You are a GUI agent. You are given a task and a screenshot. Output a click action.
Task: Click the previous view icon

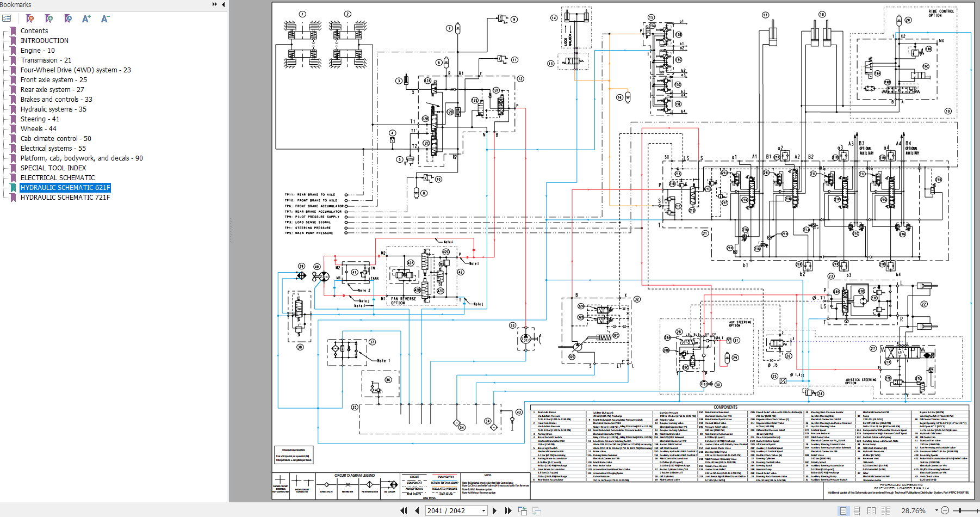coord(523,510)
